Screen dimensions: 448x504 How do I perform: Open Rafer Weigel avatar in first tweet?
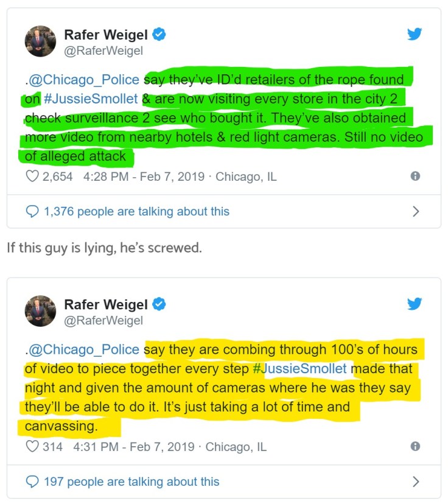coord(41,41)
